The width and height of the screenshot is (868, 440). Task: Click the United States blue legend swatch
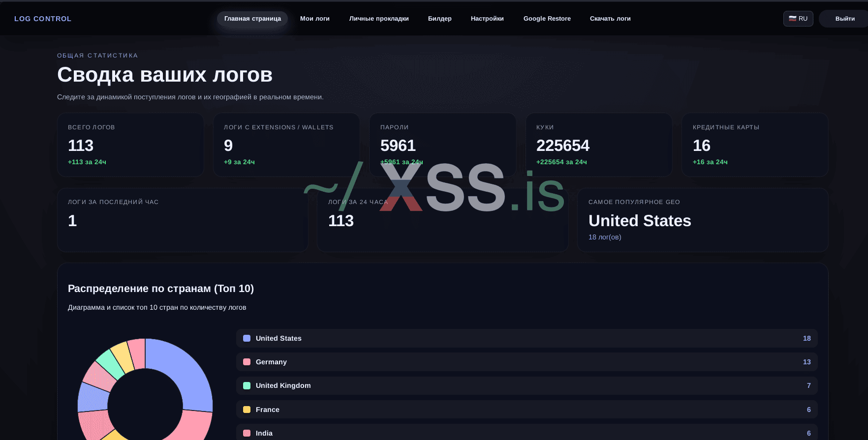coord(247,338)
